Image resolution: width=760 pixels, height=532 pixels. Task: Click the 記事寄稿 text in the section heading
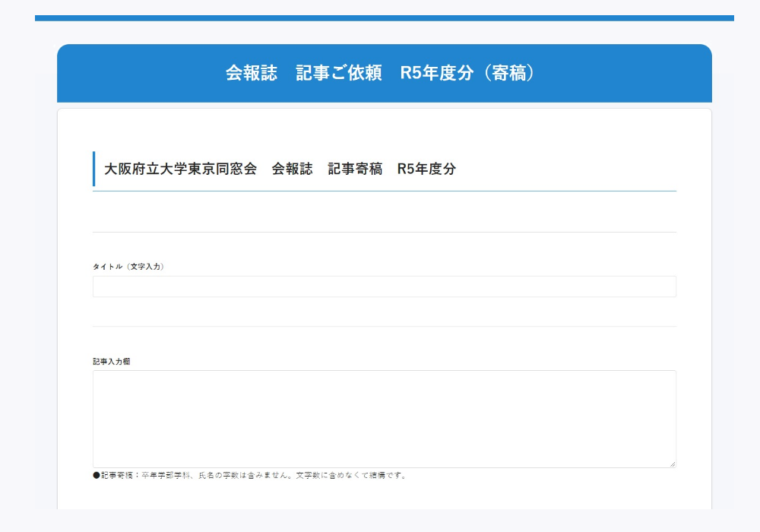point(357,169)
